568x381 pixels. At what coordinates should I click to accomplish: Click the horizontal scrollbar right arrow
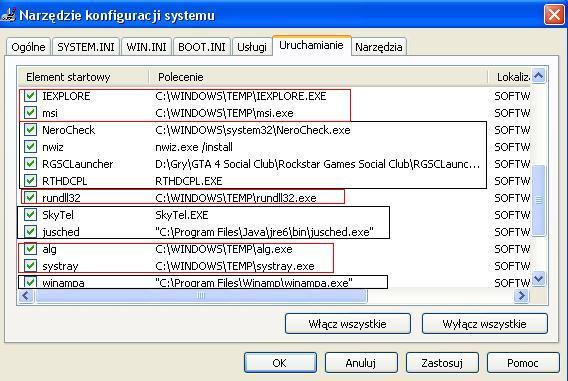tap(522, 296)
